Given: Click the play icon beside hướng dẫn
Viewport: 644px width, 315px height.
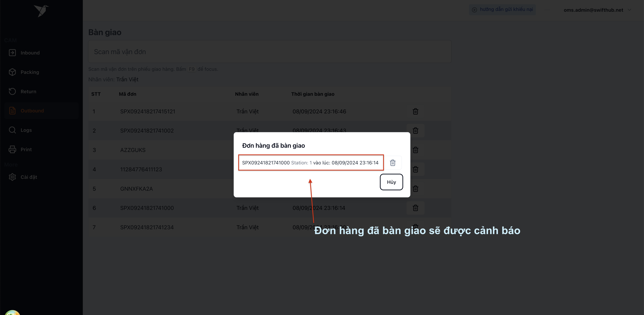Looking at the screenshot, I should coord(474,10).
